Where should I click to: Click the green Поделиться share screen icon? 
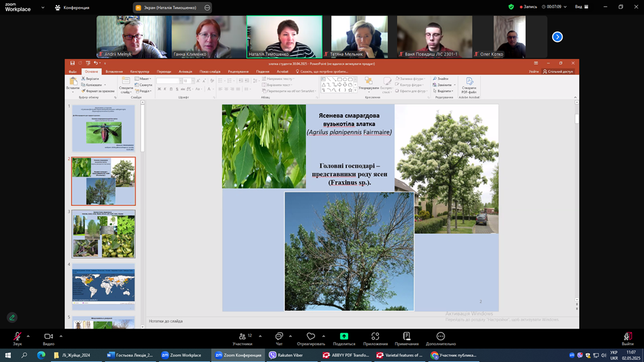click(344, 336)
